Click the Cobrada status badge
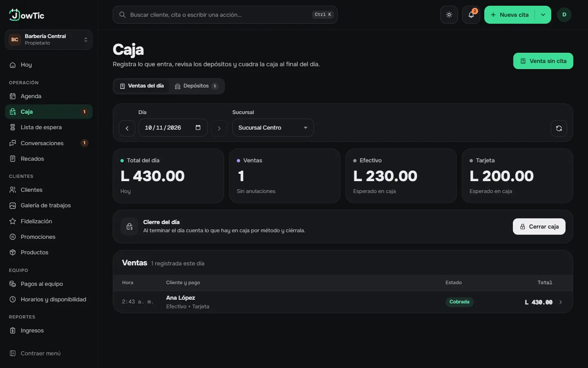 (459, 302)
